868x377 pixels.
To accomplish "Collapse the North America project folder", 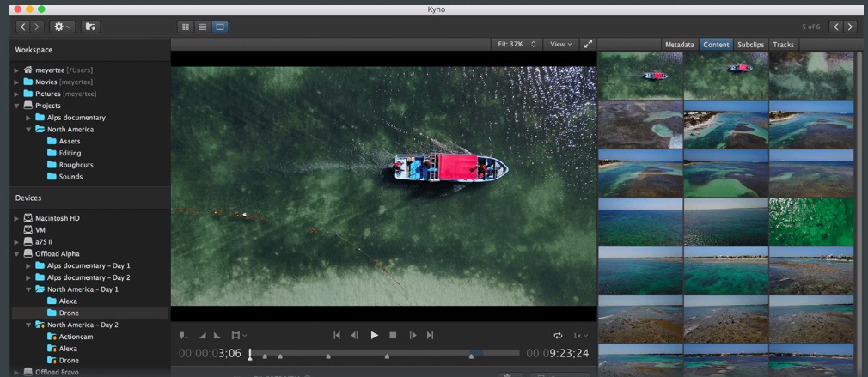I will pyautogui.click(x=28, y=130).
